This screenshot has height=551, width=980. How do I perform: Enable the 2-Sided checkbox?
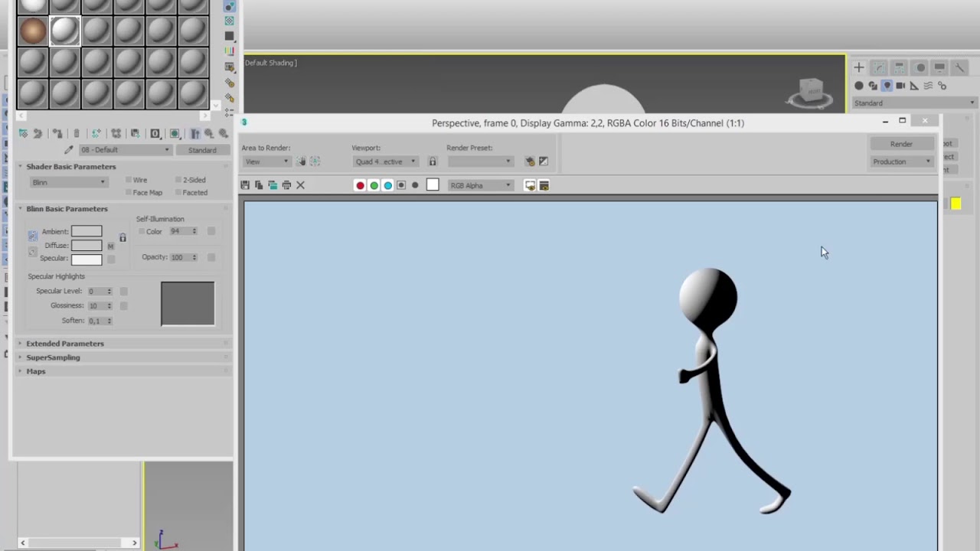click(178, 180)
